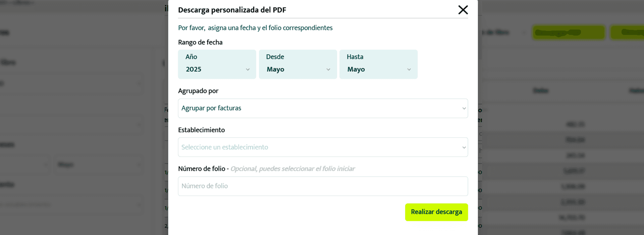Open the Año dropdown showing 2025
The height and width of the screenshot is (235, 644).
point(217,64)
